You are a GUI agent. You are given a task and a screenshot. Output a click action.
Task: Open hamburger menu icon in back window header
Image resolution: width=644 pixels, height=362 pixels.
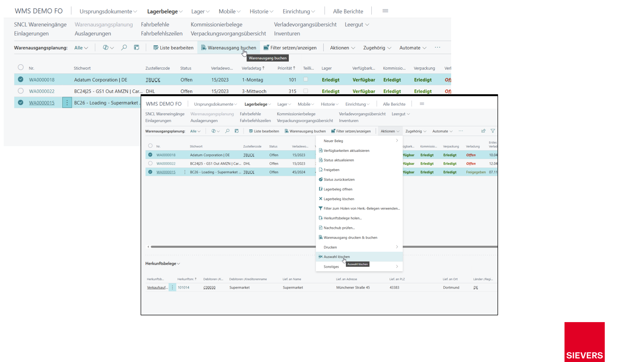tap(385, 11)
